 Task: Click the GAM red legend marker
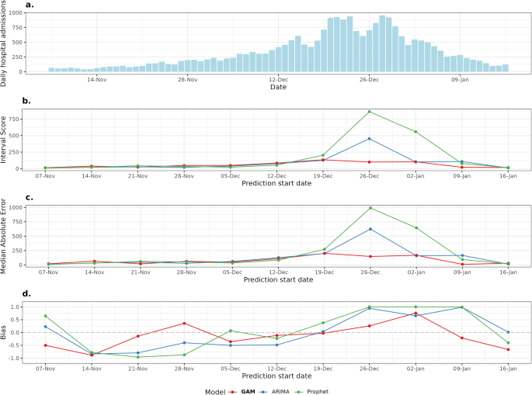232,392
